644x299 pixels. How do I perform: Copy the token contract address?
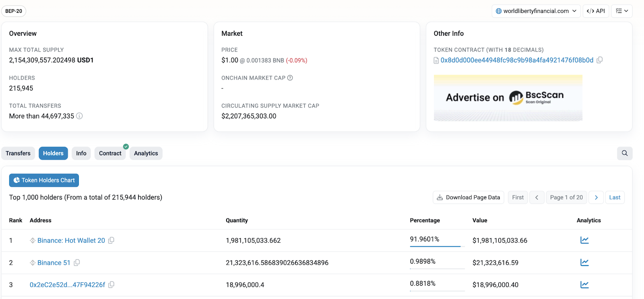tap(599, 60)
